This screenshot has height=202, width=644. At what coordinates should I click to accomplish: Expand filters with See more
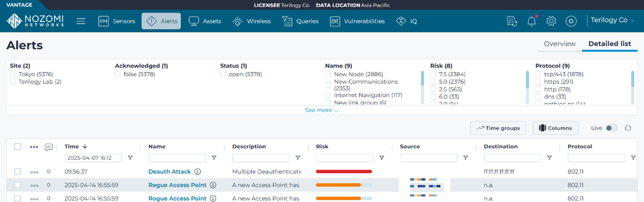coord(322,110)
